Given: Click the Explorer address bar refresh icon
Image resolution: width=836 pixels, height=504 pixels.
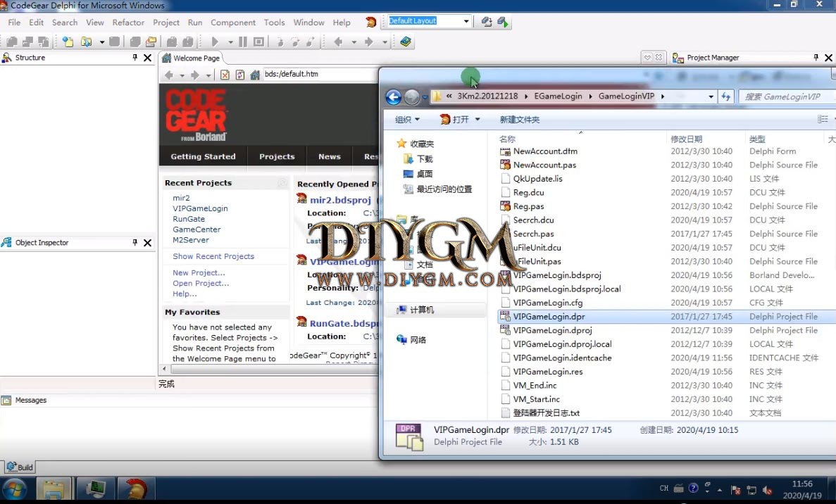Looking at the screenshot, I should pyautogui.click(x=726, y=96).
